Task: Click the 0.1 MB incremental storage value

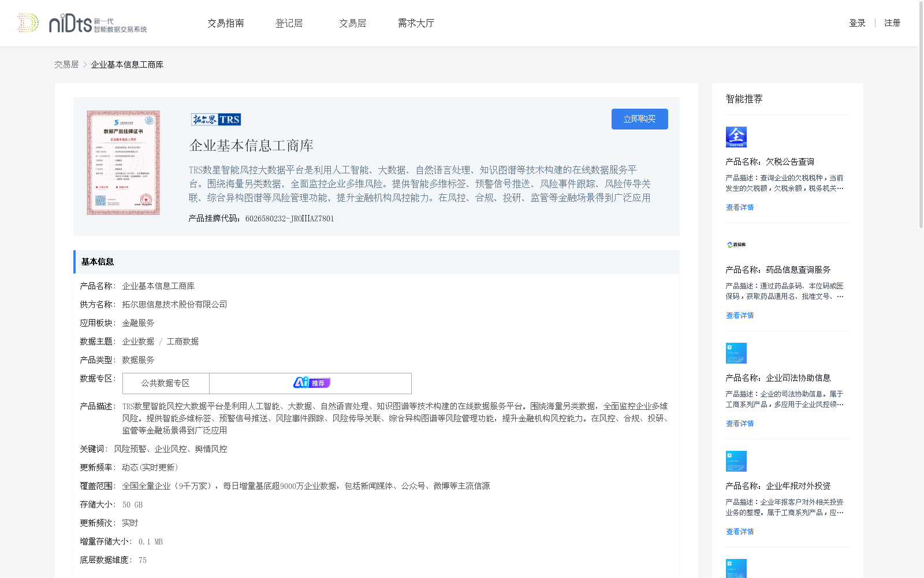Action: point(151,542)
